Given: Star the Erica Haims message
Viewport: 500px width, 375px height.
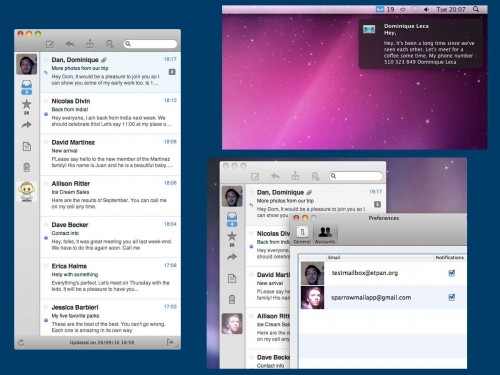Looking at the screenshot, I should point(46,266).
